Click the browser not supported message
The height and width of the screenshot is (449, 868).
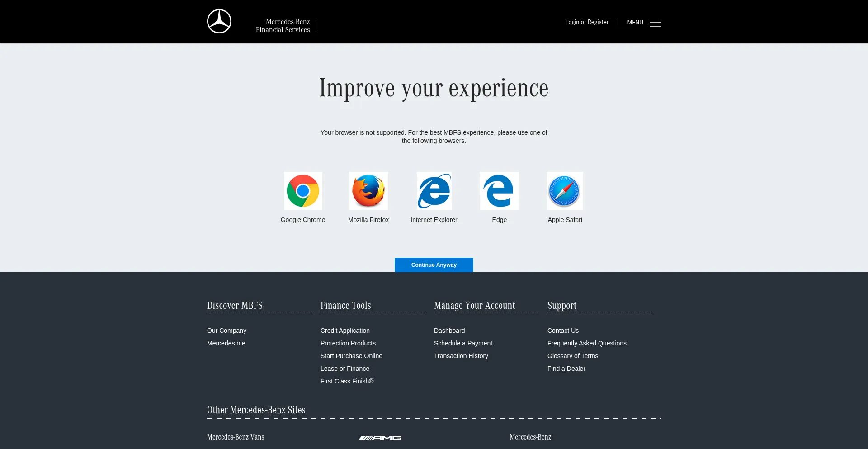(434, 137)
